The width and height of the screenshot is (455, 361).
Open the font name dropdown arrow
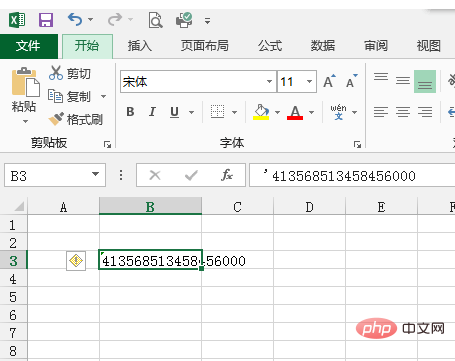269,82
